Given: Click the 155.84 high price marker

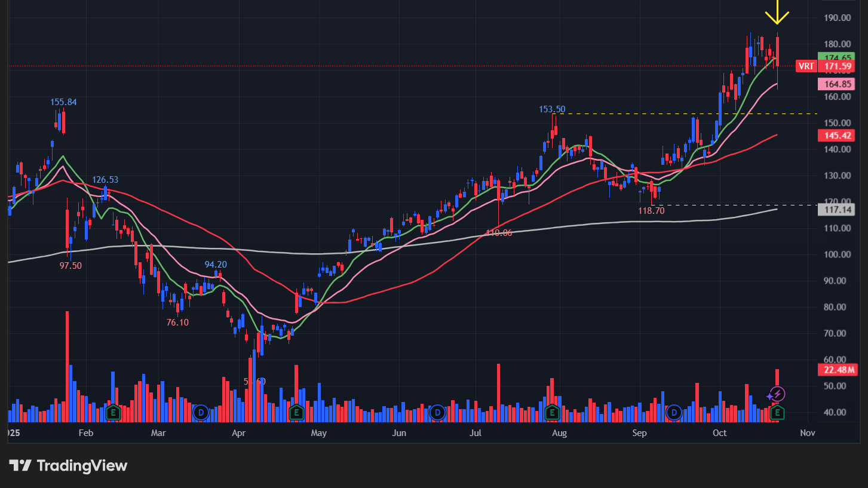Looking at the screenshot, I should [63, 102].
